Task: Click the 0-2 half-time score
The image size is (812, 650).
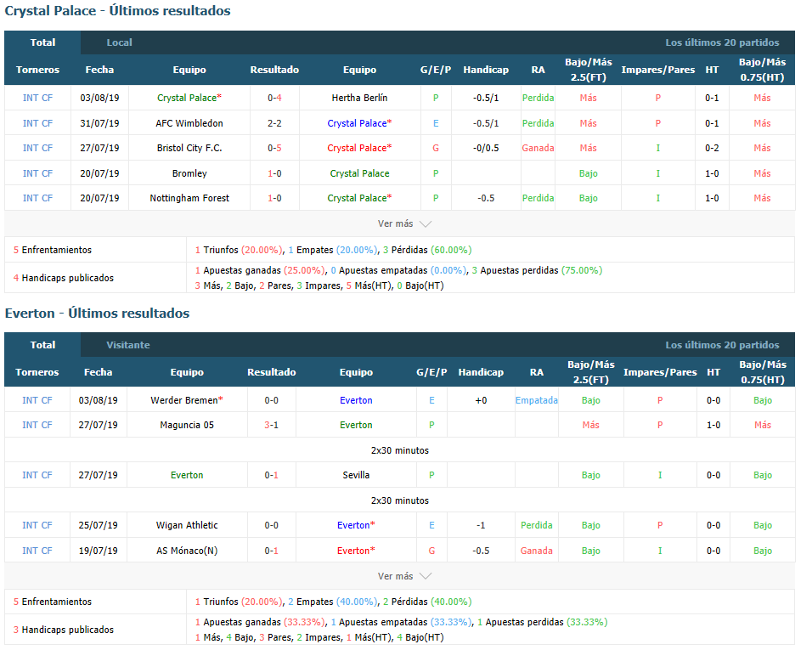Action: (x=712, y=148)
